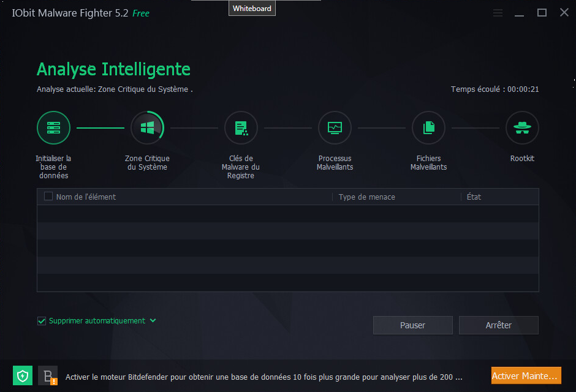Select the Zone Critique du Système Windows icon
The height and width of the screenshot is (392, 576).
click(147, 128)
